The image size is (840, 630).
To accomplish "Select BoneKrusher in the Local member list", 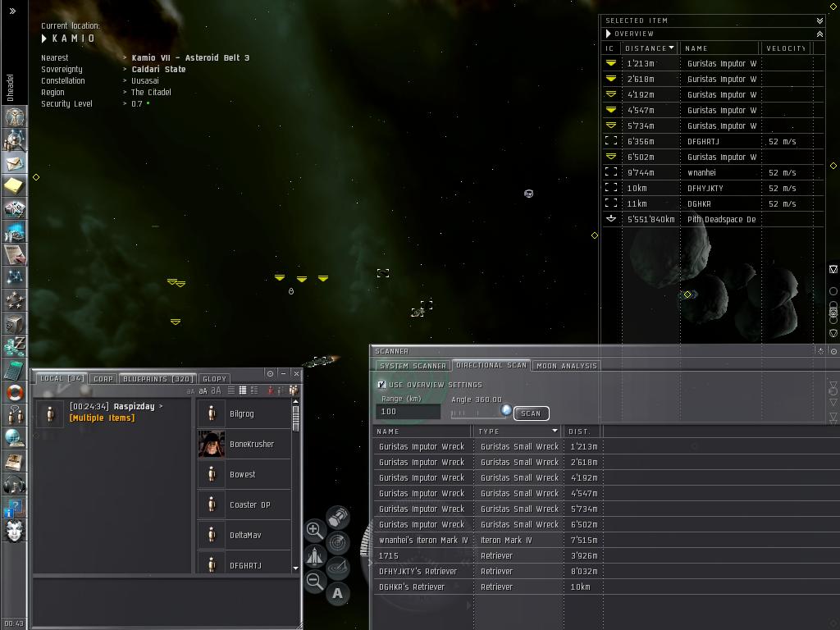I will pyautogui.click(x=244, y=444).
